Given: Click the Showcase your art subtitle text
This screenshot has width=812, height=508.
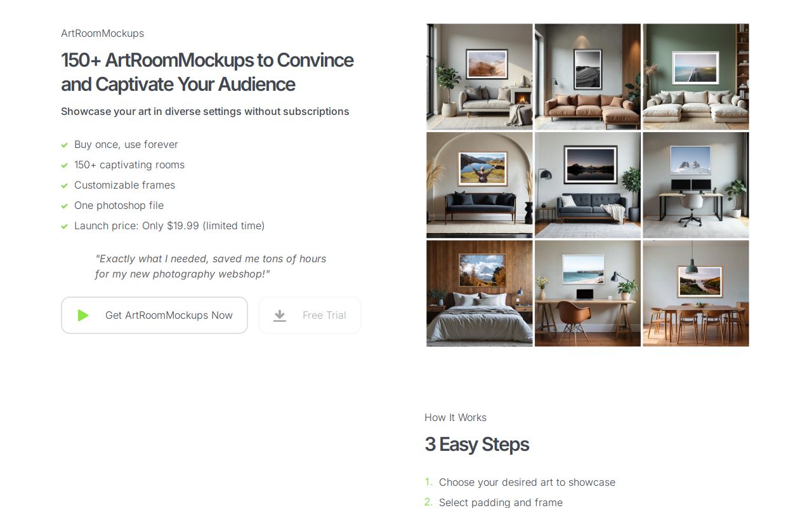Looking at the screenshot, I should (205, 111).
